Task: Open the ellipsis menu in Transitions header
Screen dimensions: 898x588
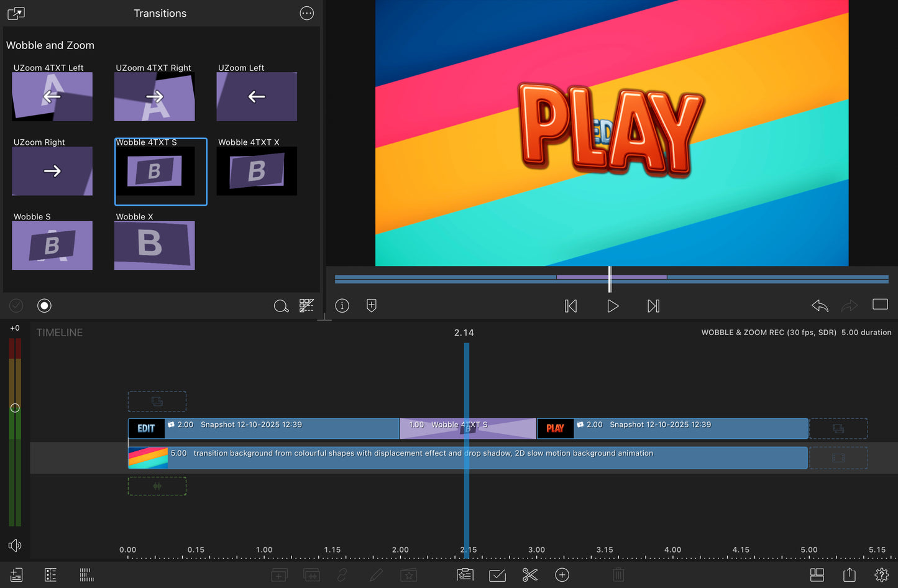Action: [x=306, y=13]
